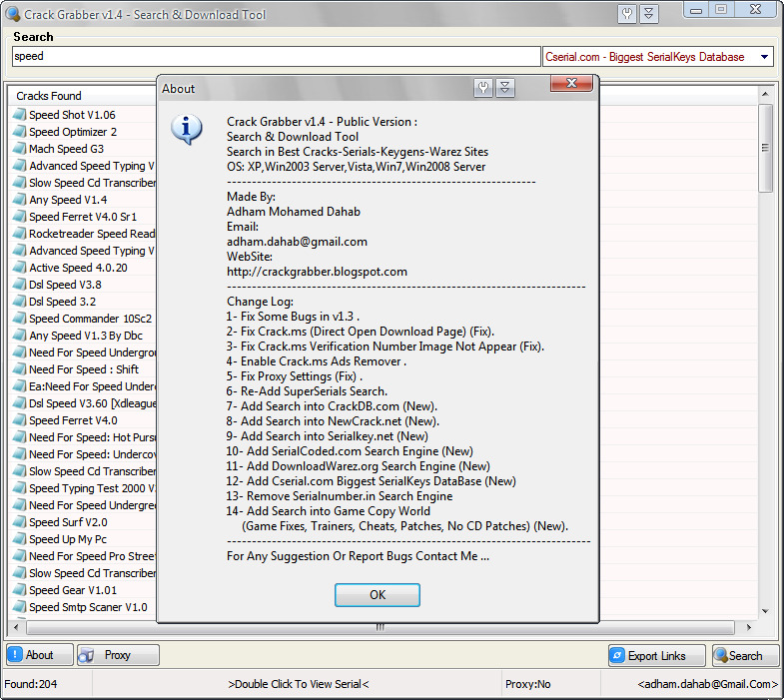Screen dimensions: 784x700
Task: Click the vertical scrollbar up arrow
Action: coord(765,94)
